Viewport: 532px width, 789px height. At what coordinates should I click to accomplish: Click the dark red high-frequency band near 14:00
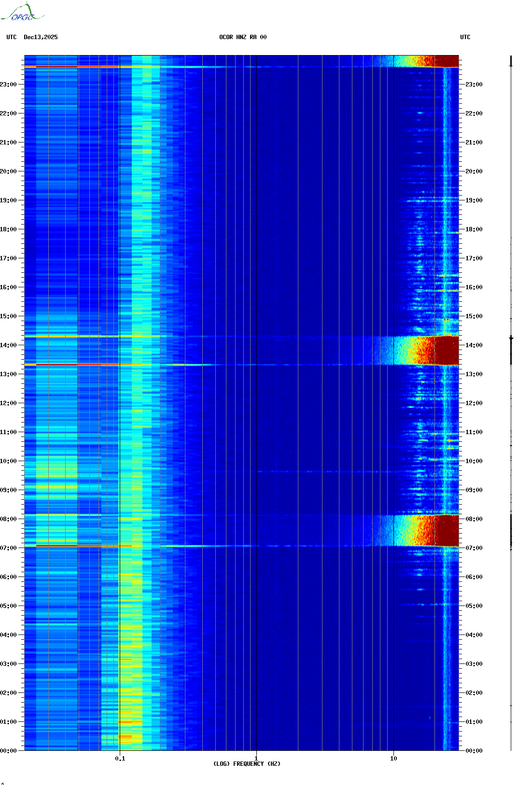click(444, 351)
